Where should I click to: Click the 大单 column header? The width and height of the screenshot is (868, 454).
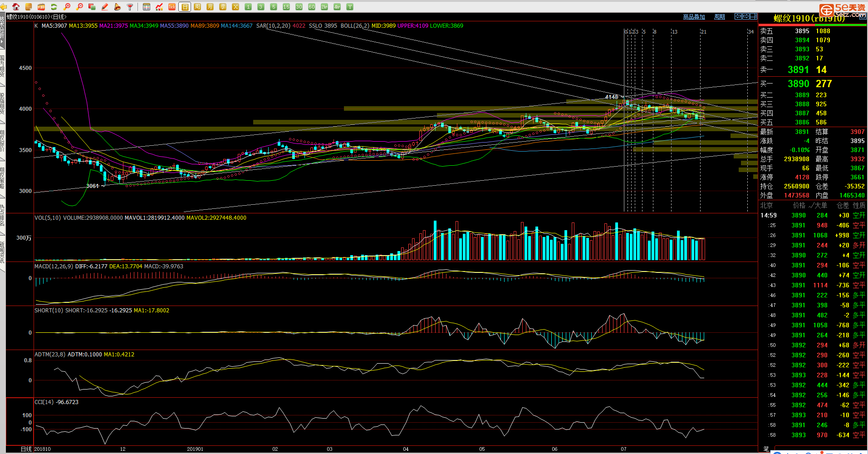point(821,205)
